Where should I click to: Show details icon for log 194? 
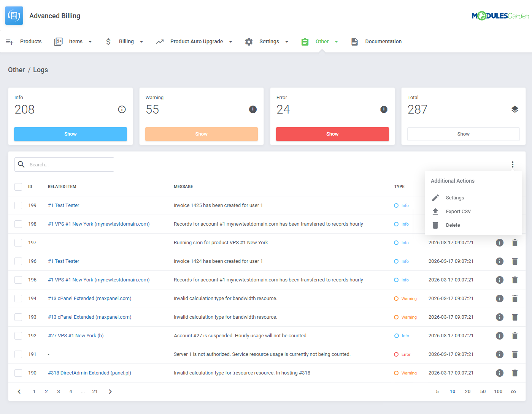point(500,299)
